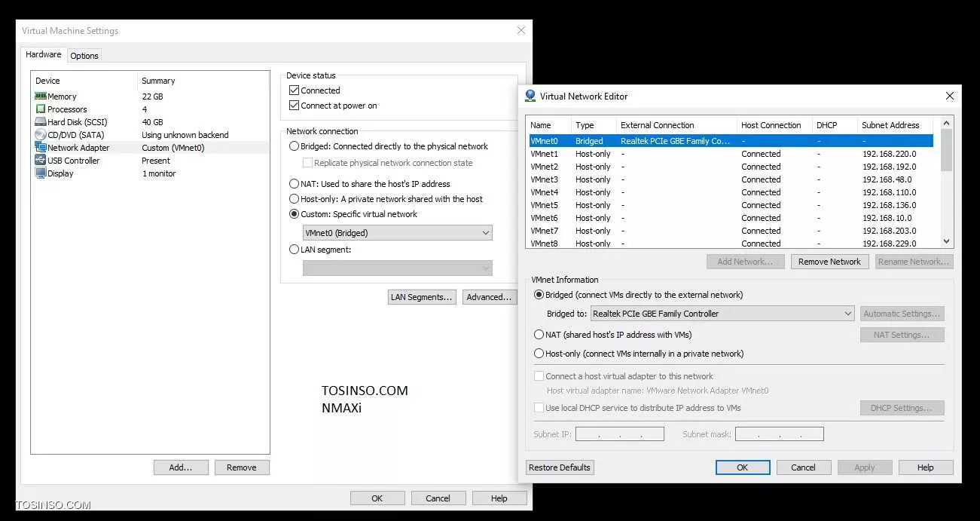
Task: Sort networks by Subnet Address column header
Action: (895, 125)
